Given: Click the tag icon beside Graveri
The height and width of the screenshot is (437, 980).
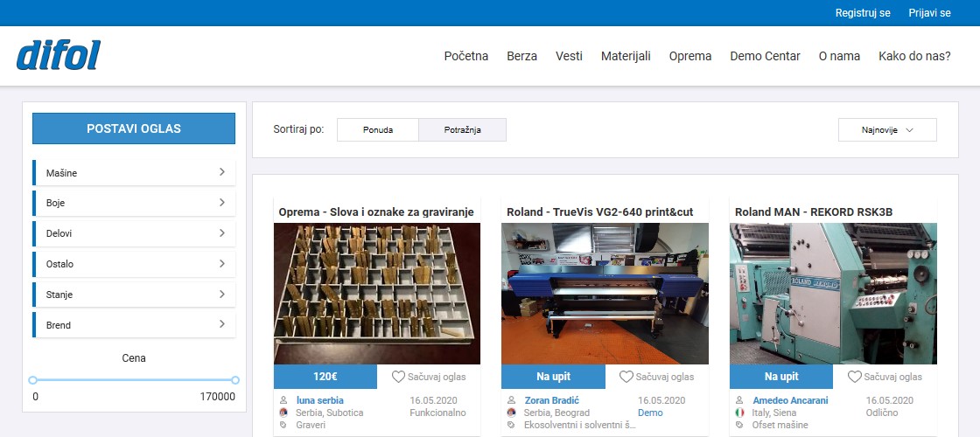Looking at the screenshot, I should click(x=283, y=425).
